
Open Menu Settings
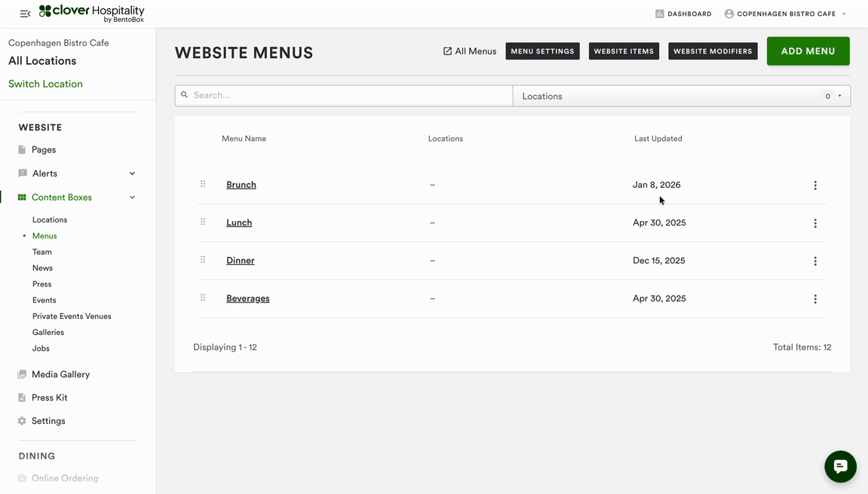(x=542, y=51)
